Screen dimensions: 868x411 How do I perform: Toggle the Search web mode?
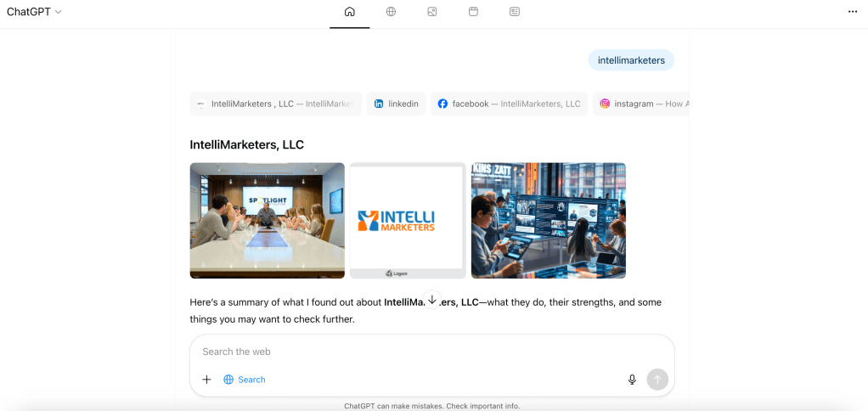[244, 380]
